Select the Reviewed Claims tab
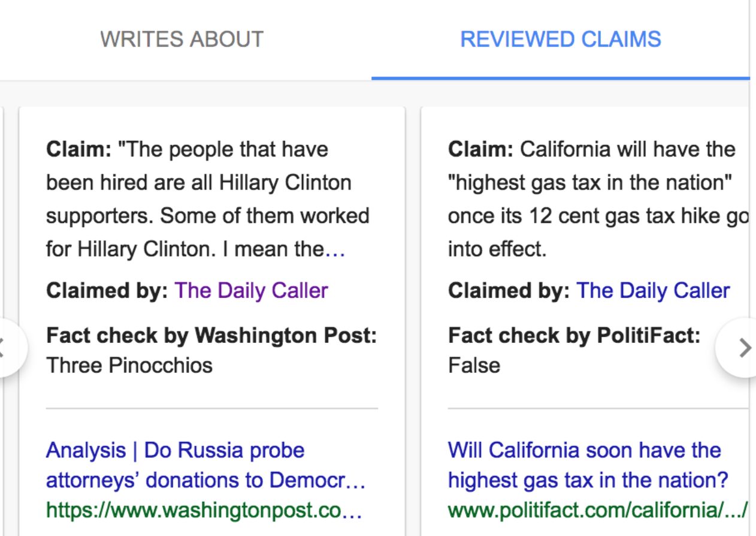The height and width of the screenshot is (536, 756). coord(560,40)
